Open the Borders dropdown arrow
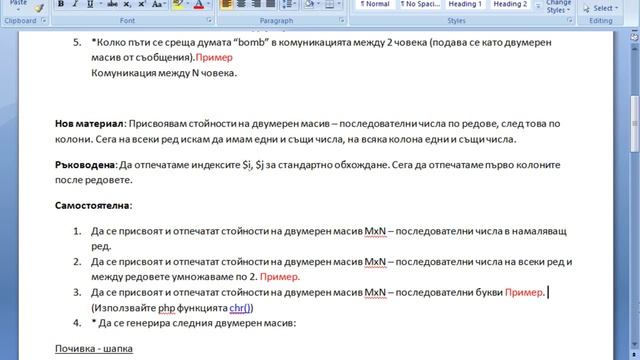This screenshot has width=640, height=360. [x=338, y=4]
